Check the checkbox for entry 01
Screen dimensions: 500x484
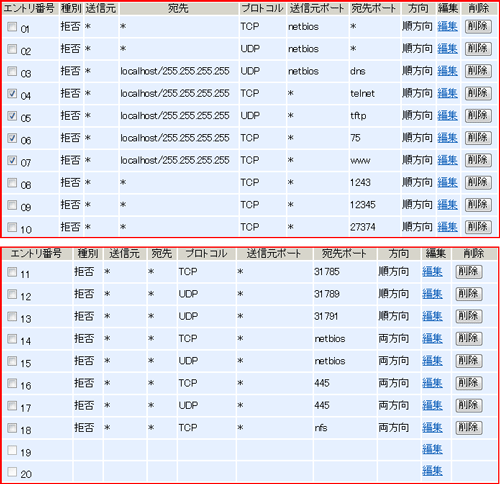(12, 27)
